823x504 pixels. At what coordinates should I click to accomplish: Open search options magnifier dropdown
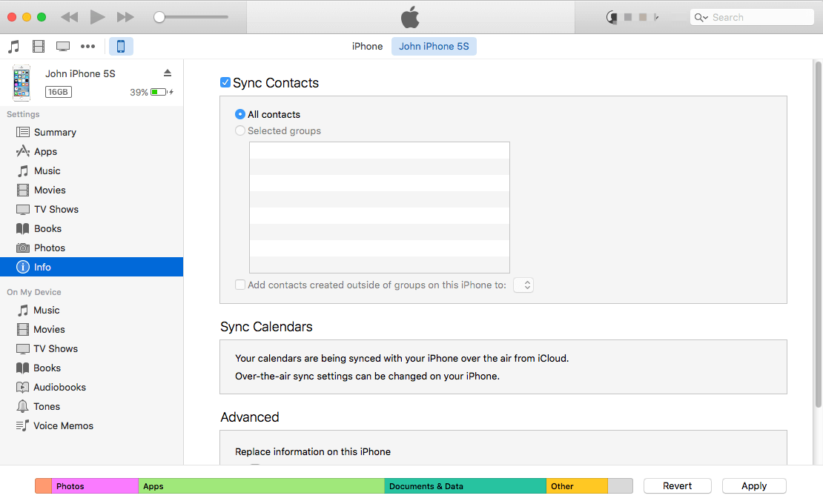coord(701,17)
